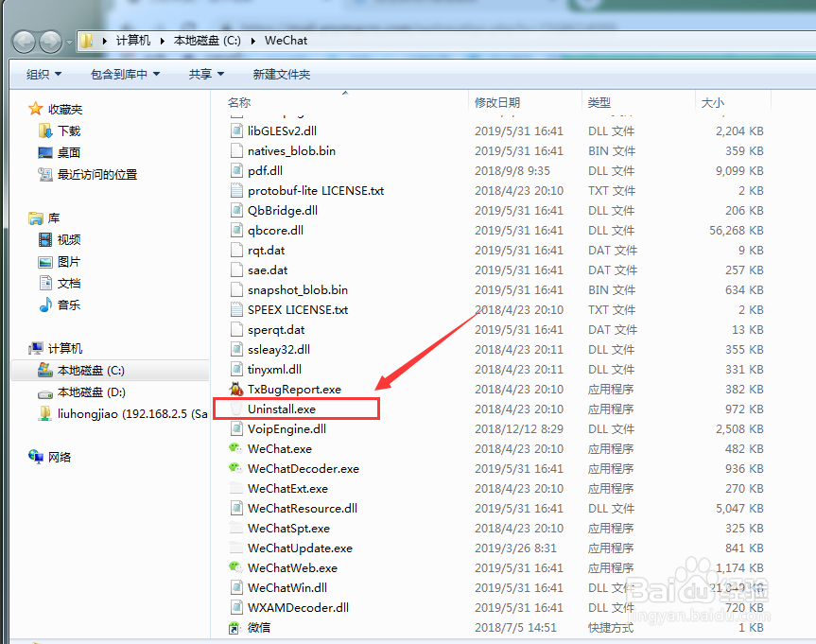Select 本地磁盘 (D:) drive icon
This screenshot has width=816, height=644.
(x=45, y=393)
